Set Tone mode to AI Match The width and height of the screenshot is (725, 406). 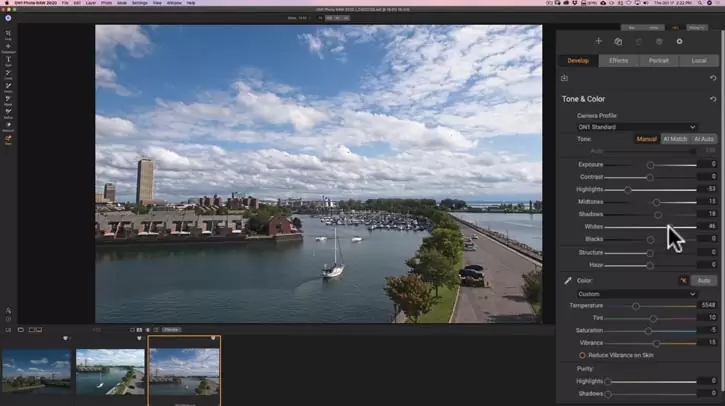click(675, 139)
